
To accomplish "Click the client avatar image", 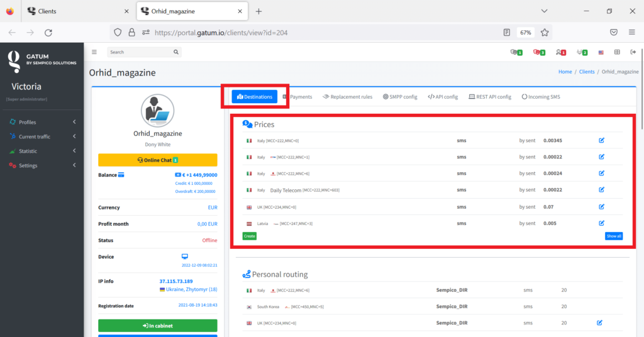I will (158, 111).
